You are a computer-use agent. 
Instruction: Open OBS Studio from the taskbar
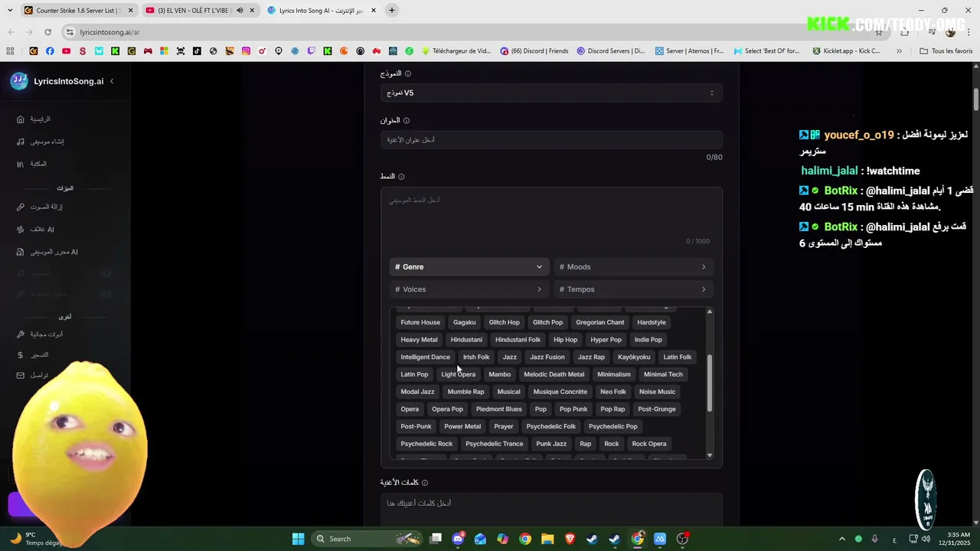(682, 539)
